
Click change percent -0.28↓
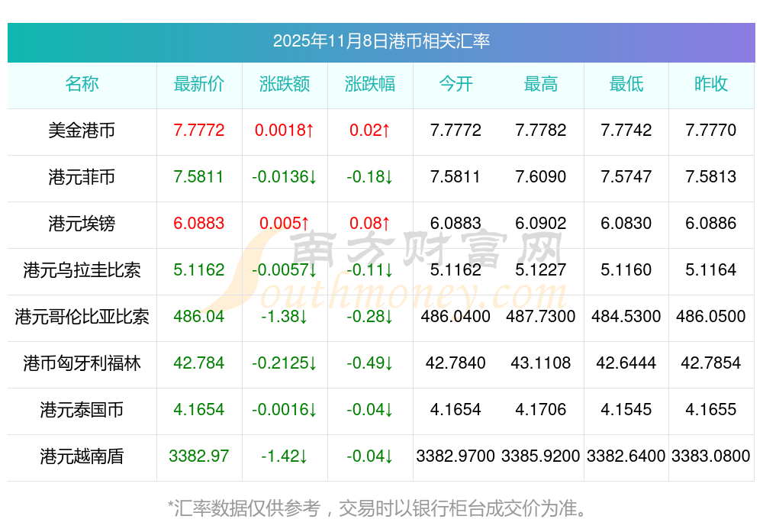(x=370, y=317)
